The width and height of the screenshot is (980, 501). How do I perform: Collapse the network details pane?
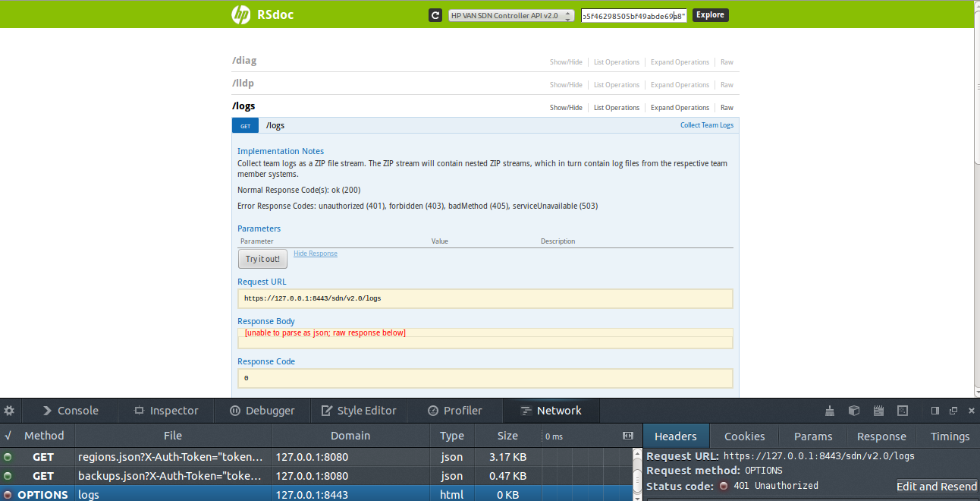(x=627, y=436)
